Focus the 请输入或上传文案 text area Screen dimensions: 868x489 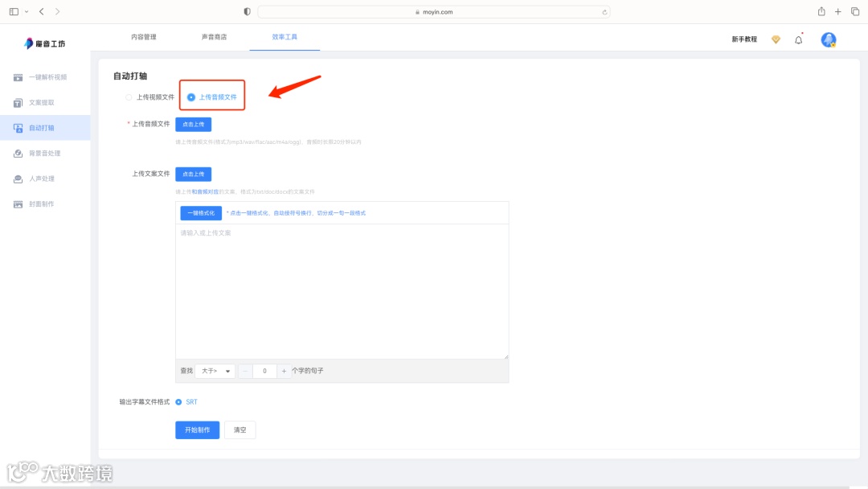pos(342,292)
